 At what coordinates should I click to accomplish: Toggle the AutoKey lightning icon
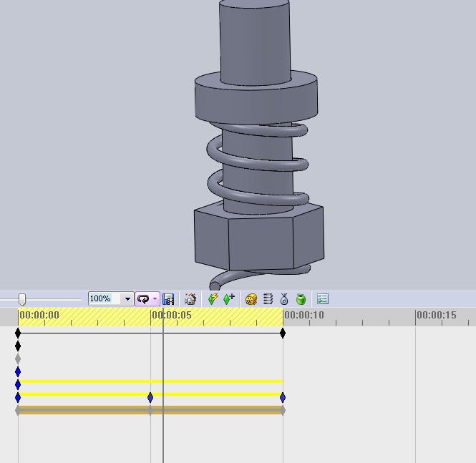click(x=213, y=299)
